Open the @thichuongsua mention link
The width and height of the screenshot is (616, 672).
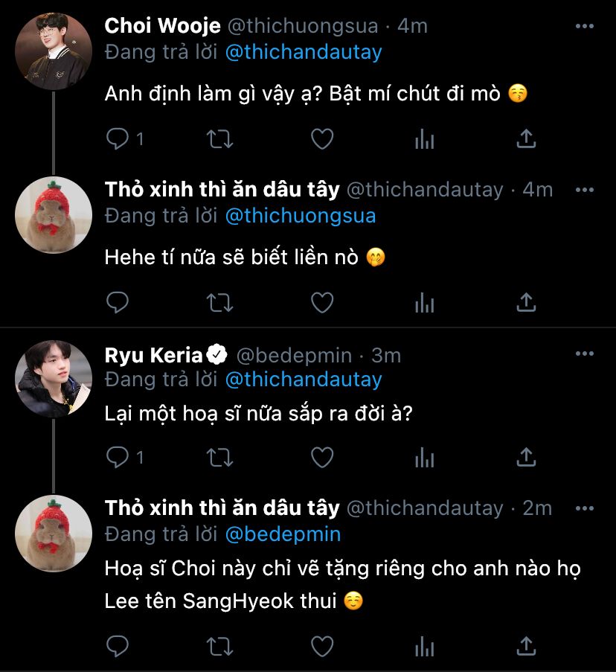[x=300, y=216]
